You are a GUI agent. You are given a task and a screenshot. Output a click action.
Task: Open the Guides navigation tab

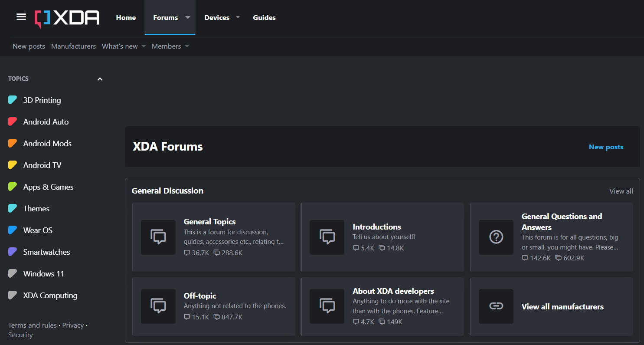point(264,17)
